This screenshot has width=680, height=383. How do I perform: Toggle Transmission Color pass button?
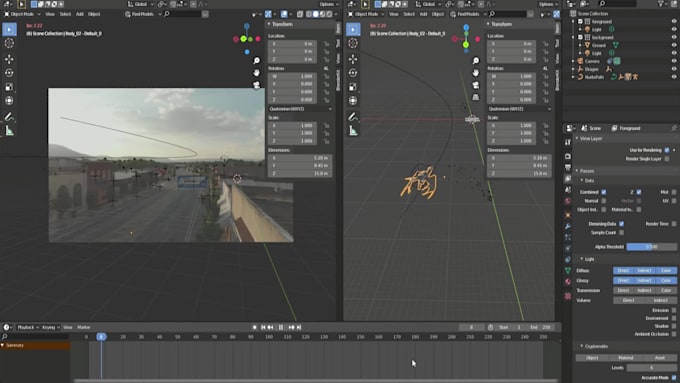click(666, 290)
